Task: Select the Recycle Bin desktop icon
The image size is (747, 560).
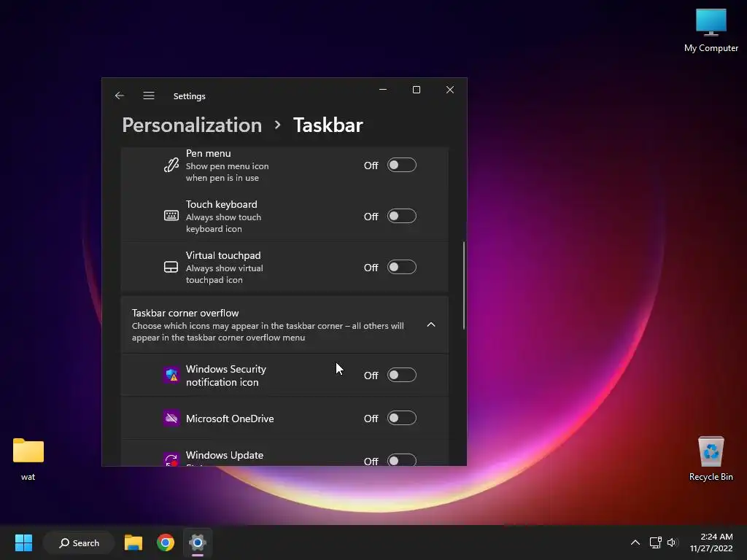Action: [x=711, y=459]
